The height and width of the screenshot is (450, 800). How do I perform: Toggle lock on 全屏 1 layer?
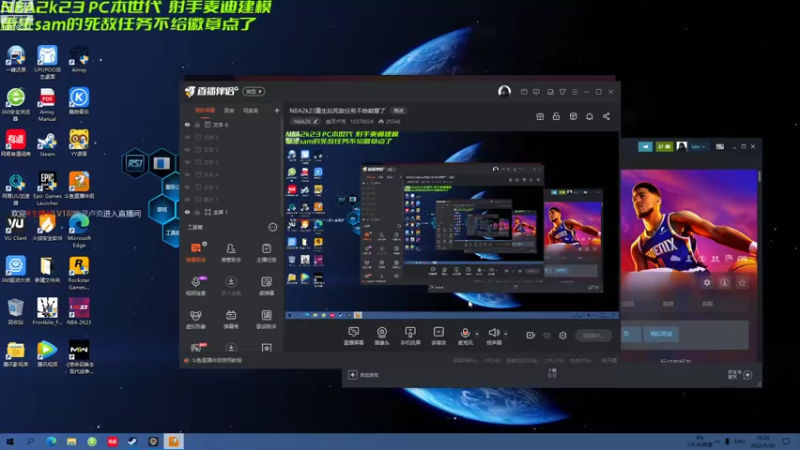tap(197, 212)
